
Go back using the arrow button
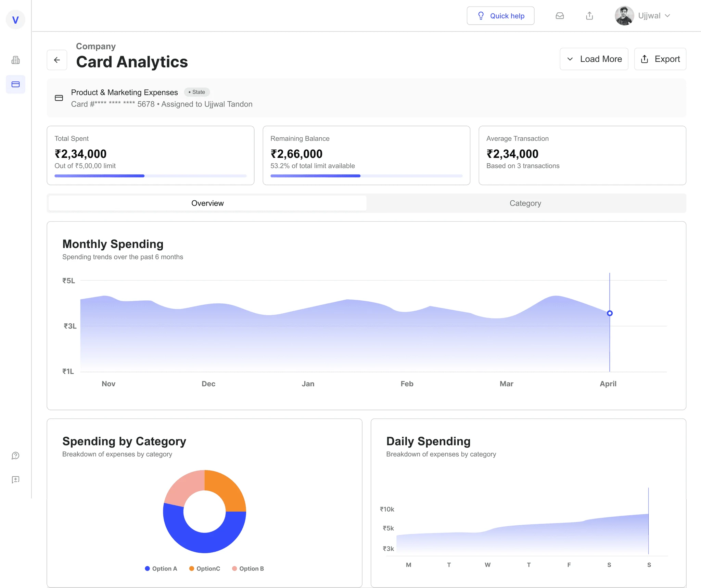click(57, 60)
